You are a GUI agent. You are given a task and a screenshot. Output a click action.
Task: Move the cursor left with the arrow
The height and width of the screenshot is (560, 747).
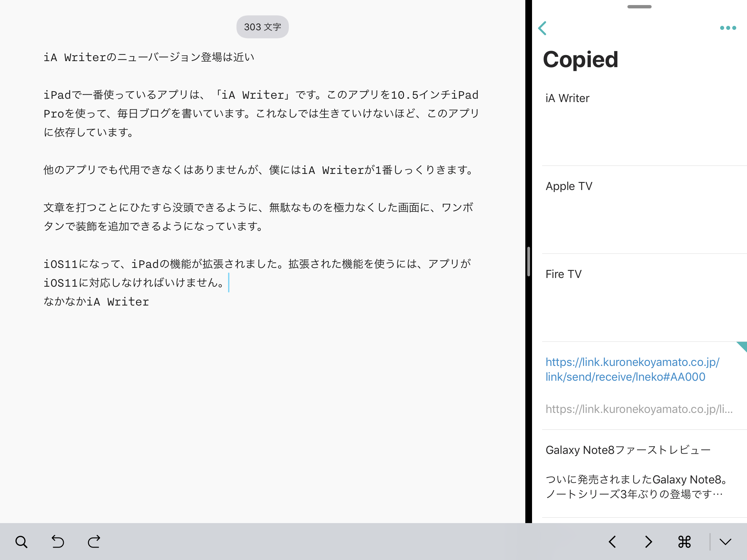pyautogui.click(x=612, y=542)
